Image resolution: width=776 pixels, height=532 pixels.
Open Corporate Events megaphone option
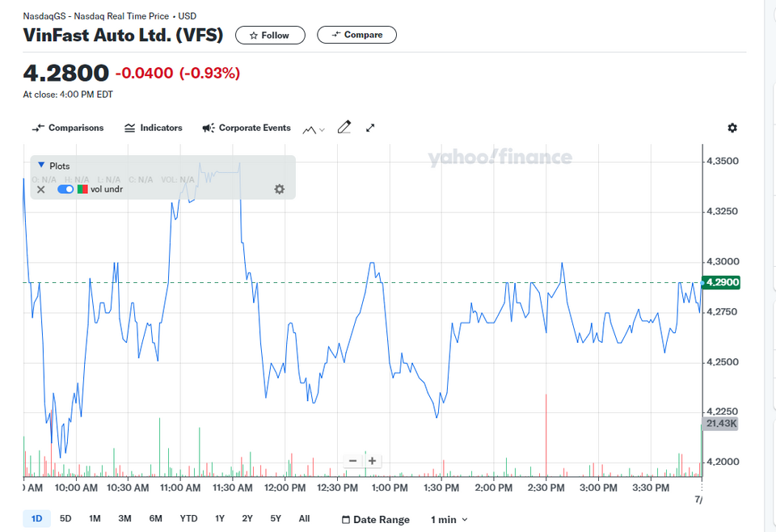click(247, 128)
